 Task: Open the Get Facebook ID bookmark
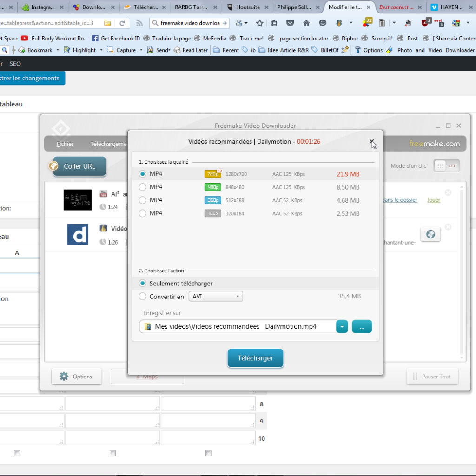click(116, 38)
